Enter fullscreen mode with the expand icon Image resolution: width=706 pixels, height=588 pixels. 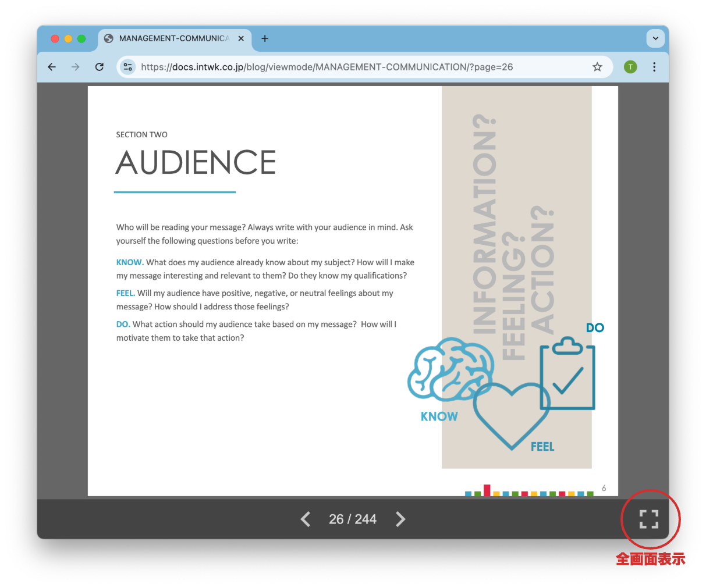pos(648,519)
